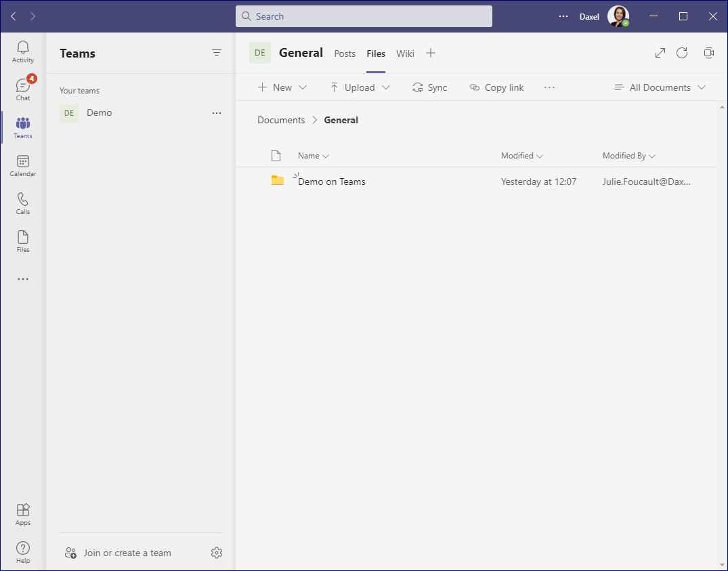Go to Documents in the breadcrumb

click(x=281, y=120)
